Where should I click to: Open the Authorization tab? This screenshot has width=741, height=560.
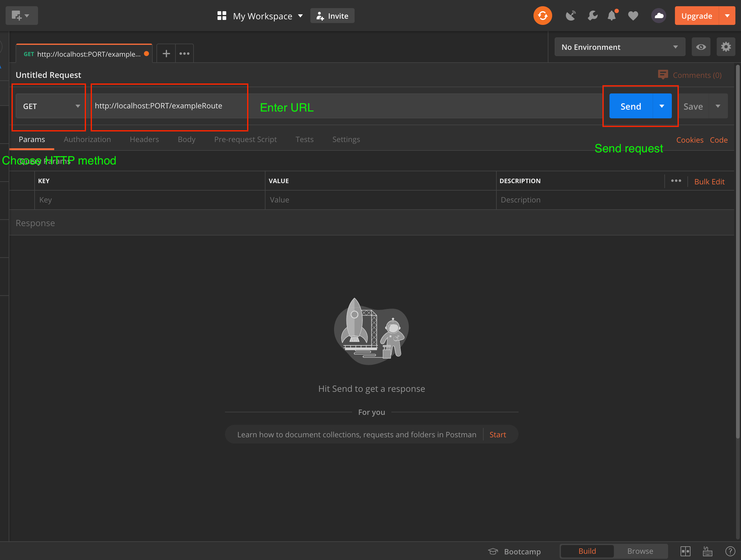(87, 139)
